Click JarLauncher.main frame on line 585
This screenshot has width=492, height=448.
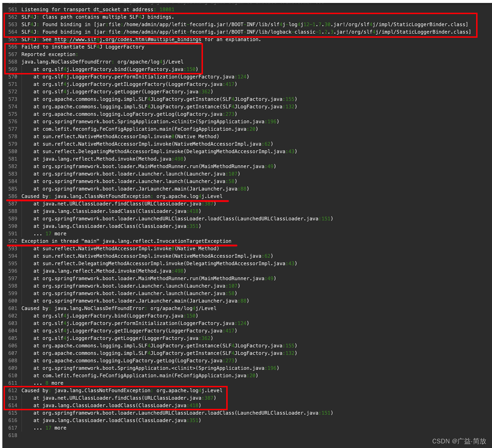(141, 189)
